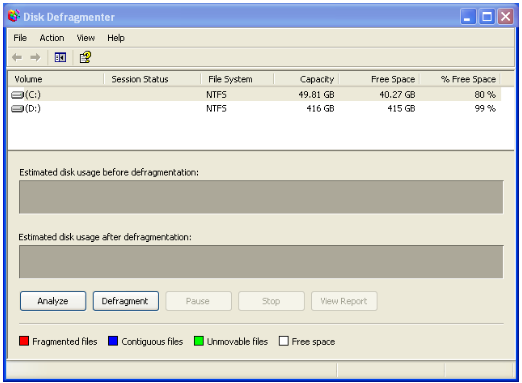Click the Unmovable files legend label
This screenshot has height=383, width=522.
(237, 342)
